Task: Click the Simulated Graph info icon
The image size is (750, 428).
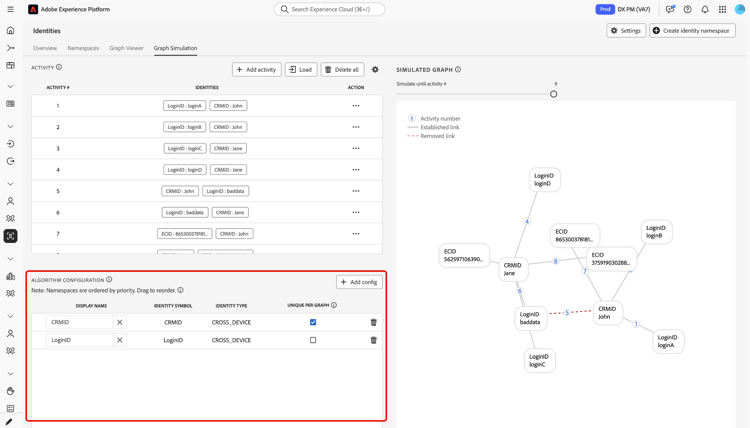Action: tap(458, 69)
